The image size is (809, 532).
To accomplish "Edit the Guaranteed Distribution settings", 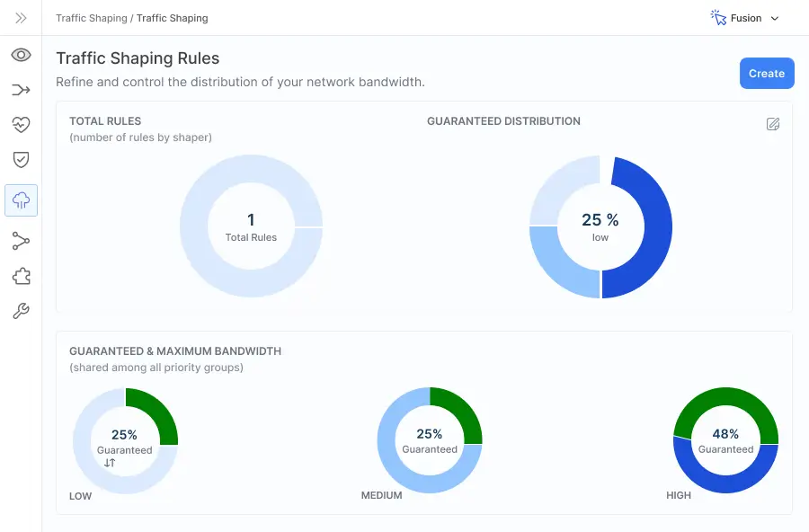I will 772,124.
